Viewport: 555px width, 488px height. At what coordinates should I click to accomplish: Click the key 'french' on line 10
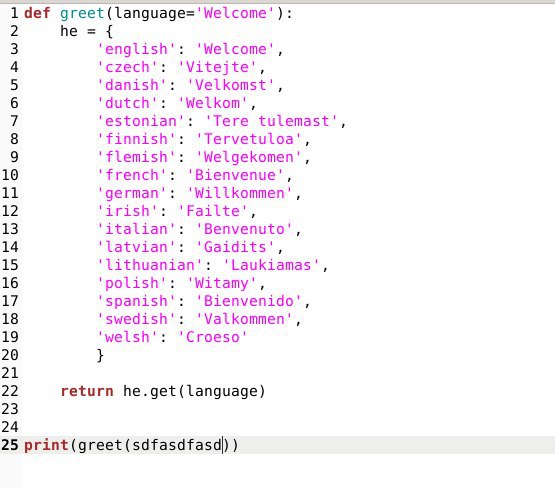pyautogui.click(x=132, y=175)
